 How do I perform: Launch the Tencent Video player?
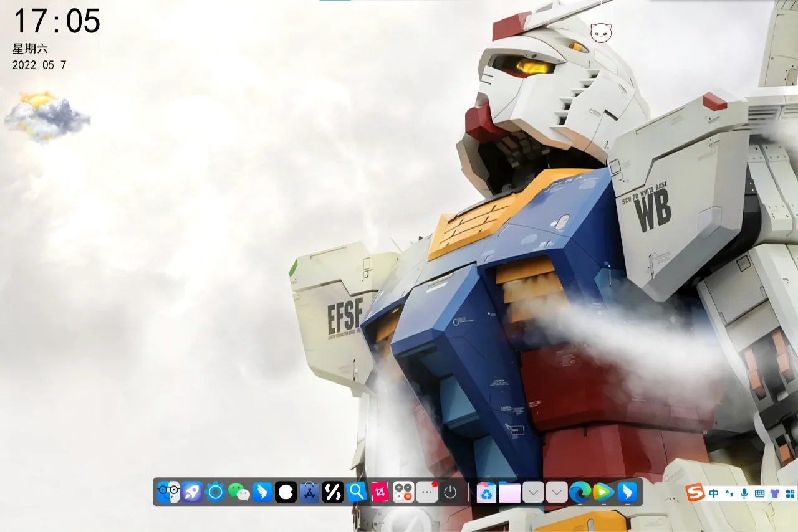[603, 493]
